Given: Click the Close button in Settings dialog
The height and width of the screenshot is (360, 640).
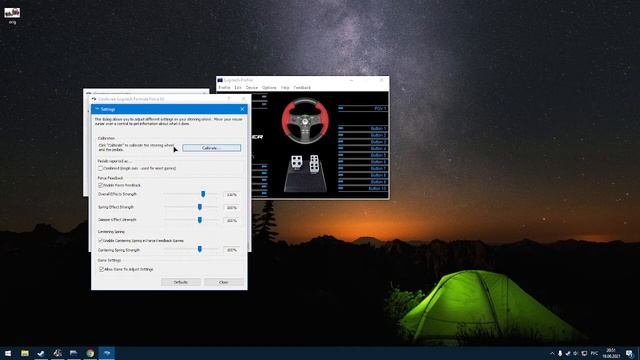Looking at the screenshot, I should [x=224, y=282].
